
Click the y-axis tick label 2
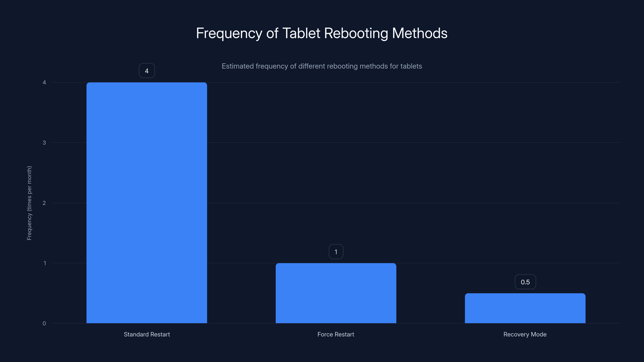coord(44,203)
